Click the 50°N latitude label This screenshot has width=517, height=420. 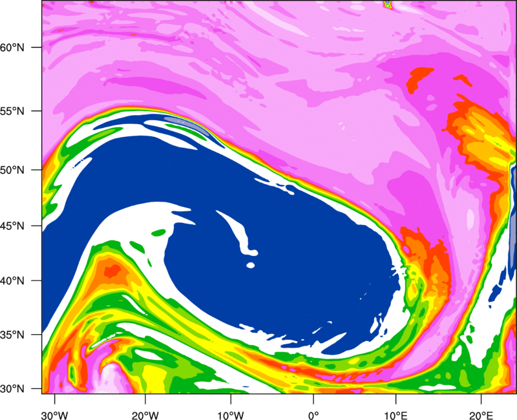click(x=12, y=170)
